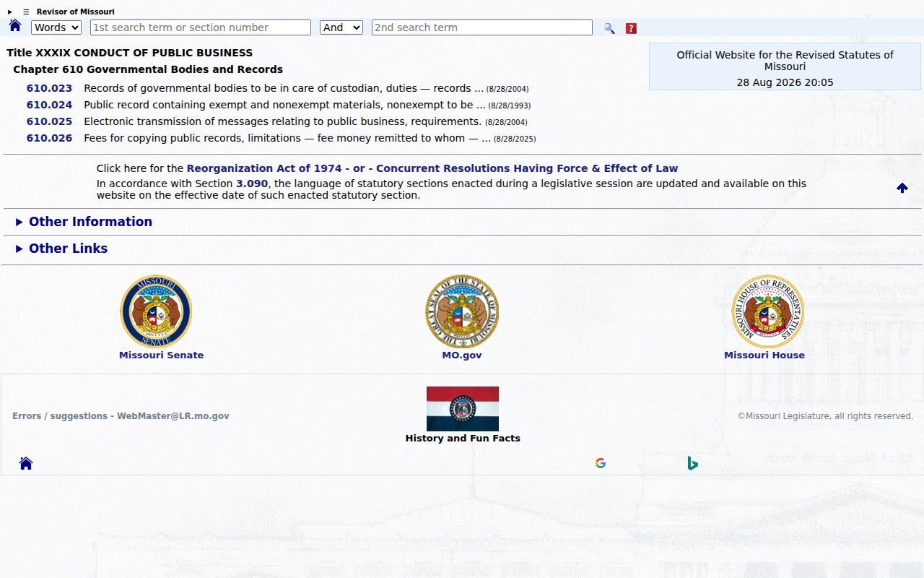Image resolution: width=924 pixels, height=578 pixels.
Task: Click the History and Fun Facts caption
Action: pos(463,439)
